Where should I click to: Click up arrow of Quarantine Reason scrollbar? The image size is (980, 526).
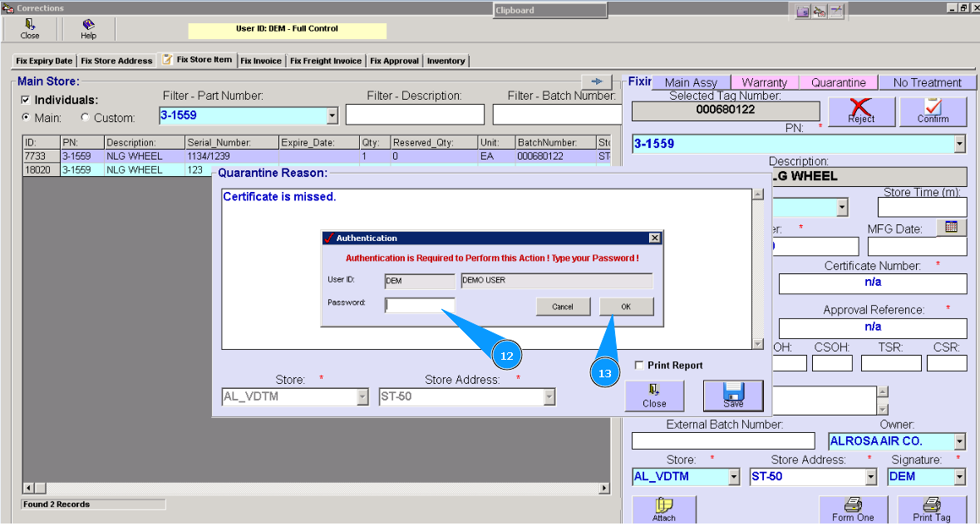click(757, 194)
